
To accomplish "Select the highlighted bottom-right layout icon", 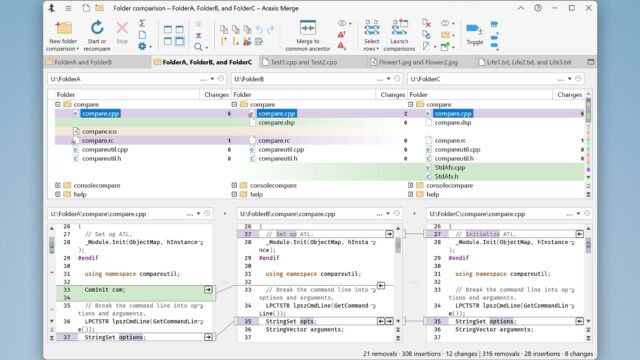I will [180, 41].
